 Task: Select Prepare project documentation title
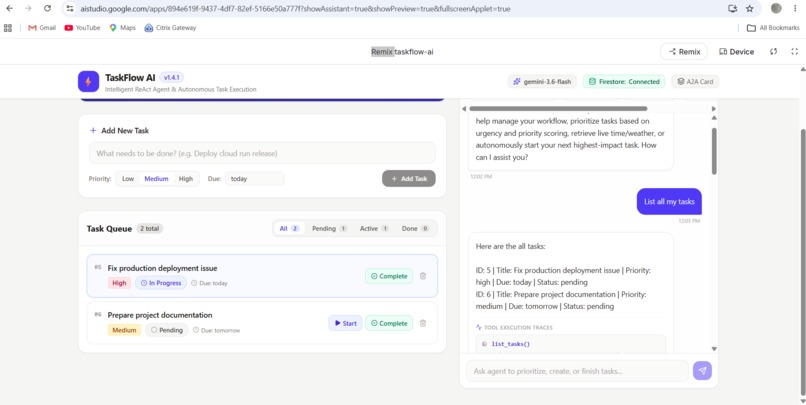point(160,315)
